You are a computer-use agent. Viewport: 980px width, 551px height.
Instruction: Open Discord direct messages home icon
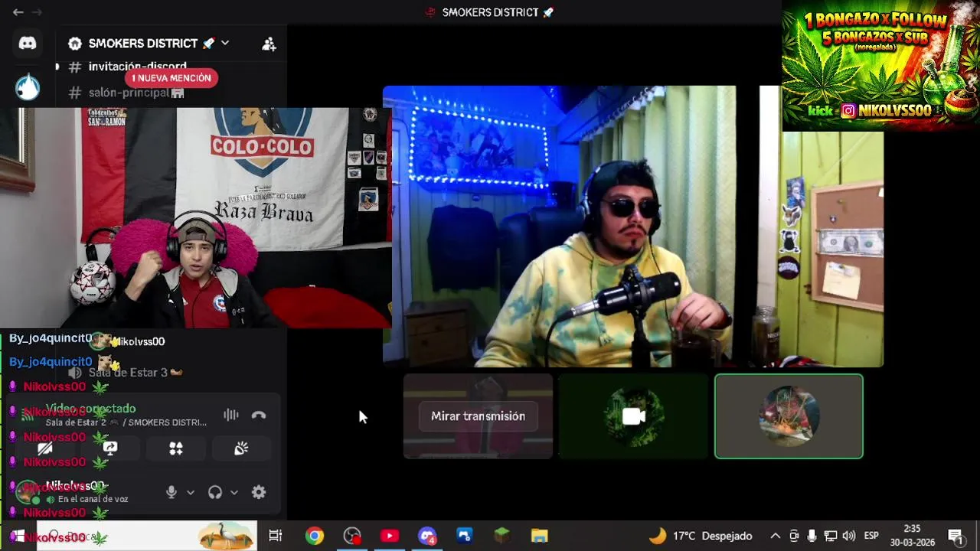pos(28,44)
